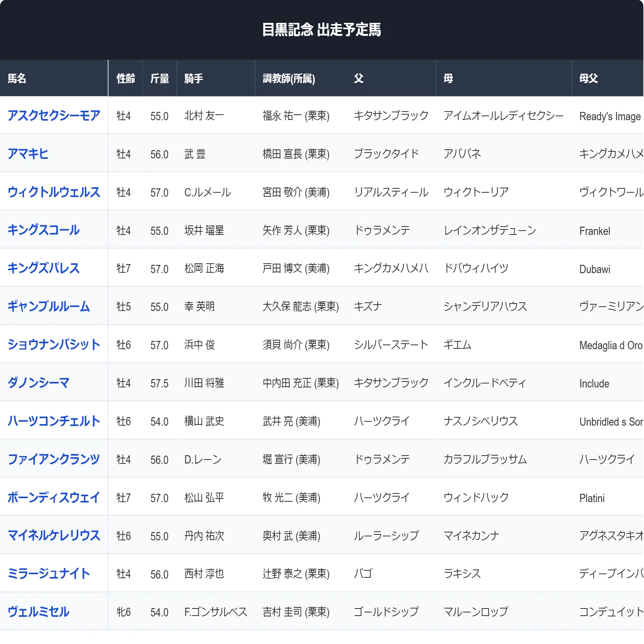Click the 調教師(所属) column header
This screenshot has height=644, width=644.
pos(300,78)
